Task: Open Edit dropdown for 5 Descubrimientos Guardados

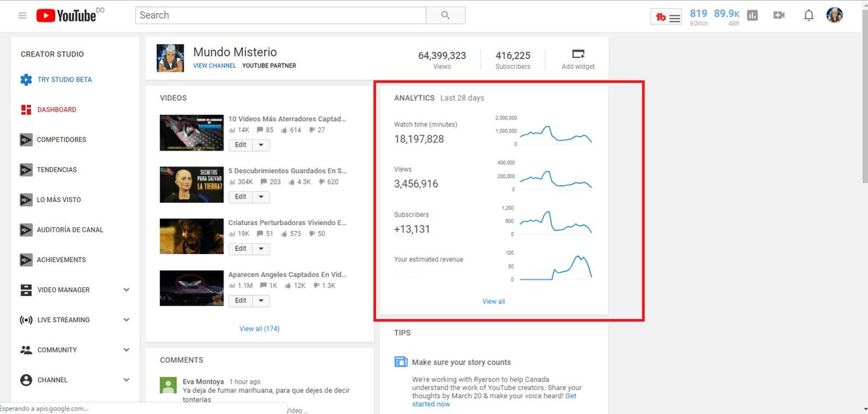Action: [260, 197]
